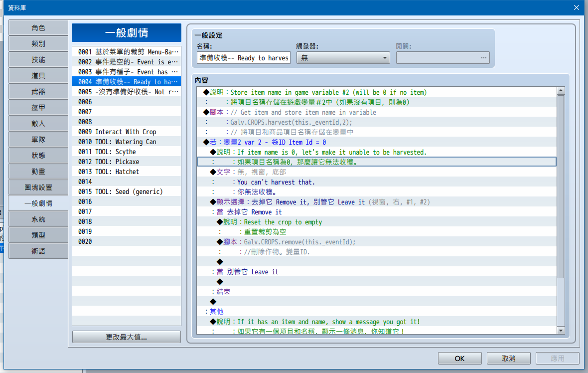Switch to the 圖塊設置 tab
This screenshot has width=588, height=373.
(x=38, y=187)
